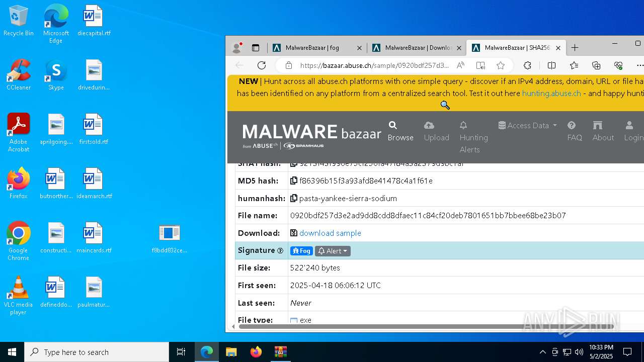The image size is (644, 362).
Task: Open File Explorer from the taskbar
Action: point(231,352)
